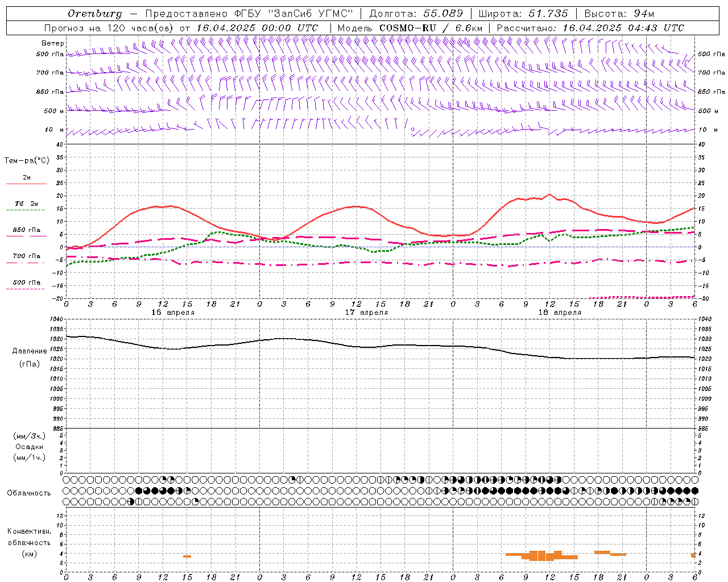This screenshot has width=728, height=582.
Task: Click the Рассчитано: 16.04.2025 04:43 UTC timestamp
Action: click(x=590, y=28)
